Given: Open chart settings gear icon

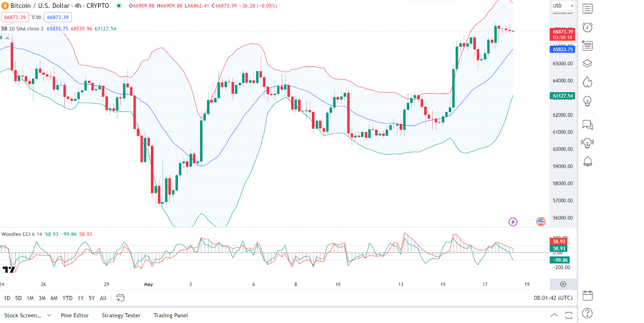Looking at the screenshot, I should coord(563,284).
